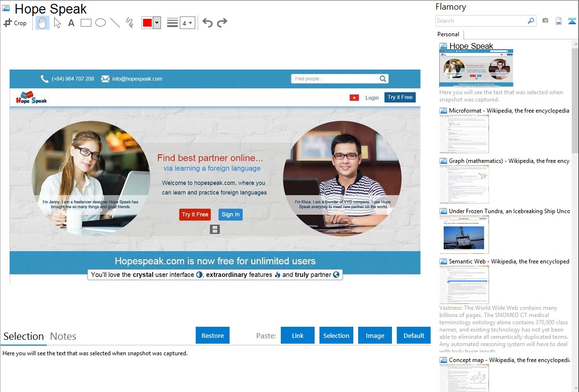Click the phone icon in page header
The width and height of the screenshot is (579, 392).
44,79
